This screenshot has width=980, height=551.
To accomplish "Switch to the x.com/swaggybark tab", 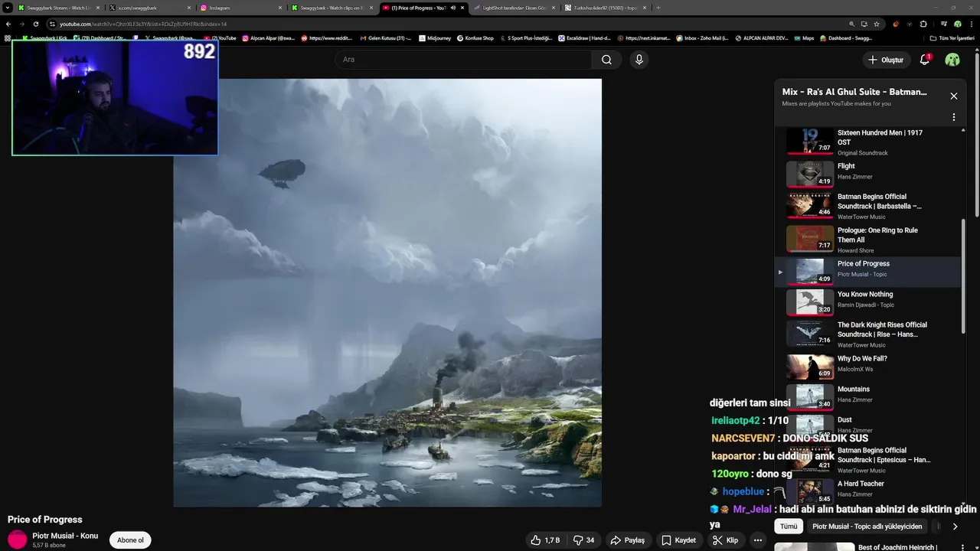I will (x=149, y=8).
